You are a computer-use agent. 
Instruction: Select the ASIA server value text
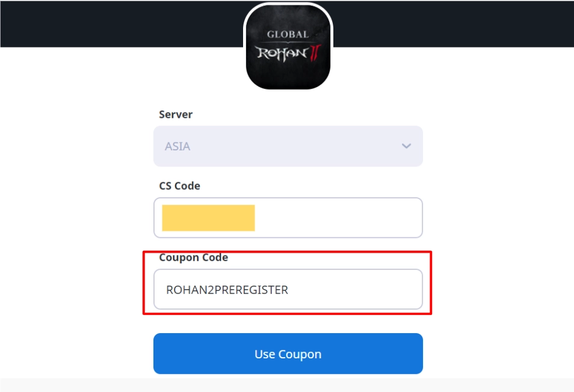[177, 146]
